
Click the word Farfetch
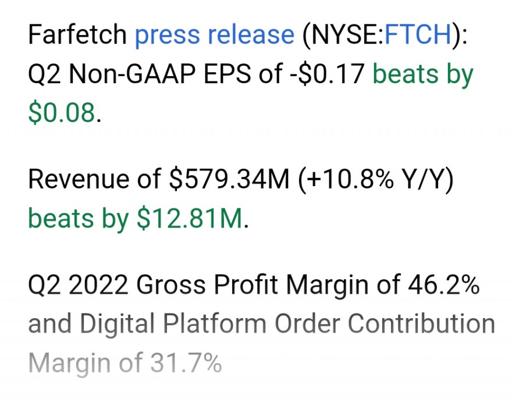[77, 34]
